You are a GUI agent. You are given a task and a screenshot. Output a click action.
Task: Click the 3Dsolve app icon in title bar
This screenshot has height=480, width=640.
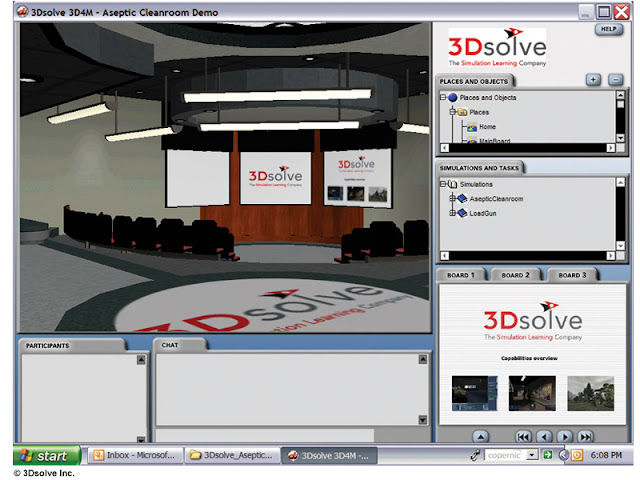click(x=22, y=12)
